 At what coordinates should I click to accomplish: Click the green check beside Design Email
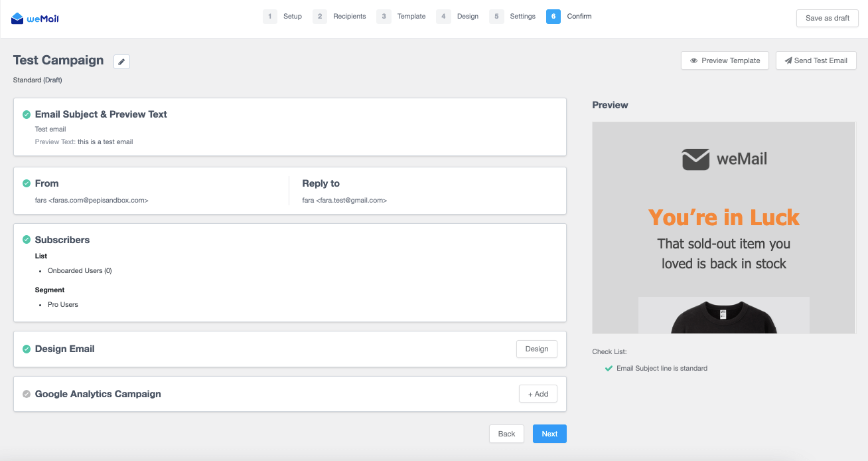tap(26, 349)
